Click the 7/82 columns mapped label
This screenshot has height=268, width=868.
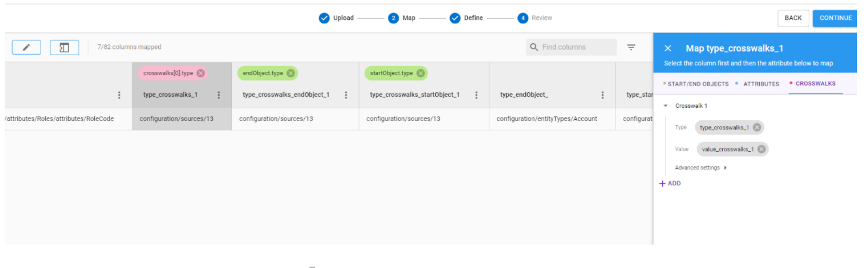click(x=129, y=47)
